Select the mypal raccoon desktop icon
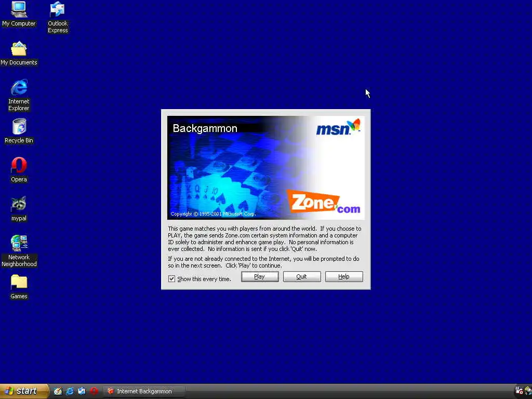The width and height of the screenshot is (532, 399). (x=19, y=209)
